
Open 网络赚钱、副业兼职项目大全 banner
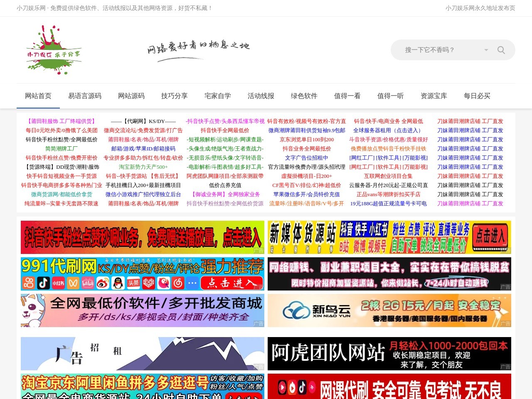coord(389,274)
